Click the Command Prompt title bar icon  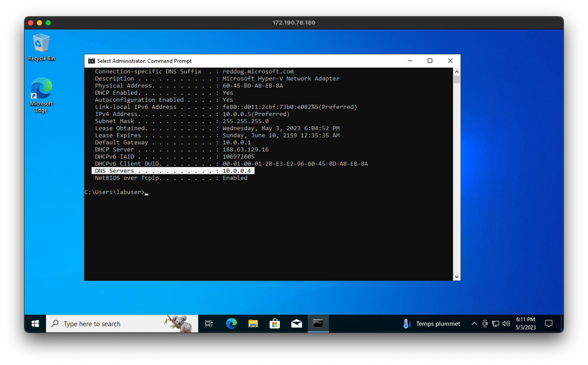[91, 61]
